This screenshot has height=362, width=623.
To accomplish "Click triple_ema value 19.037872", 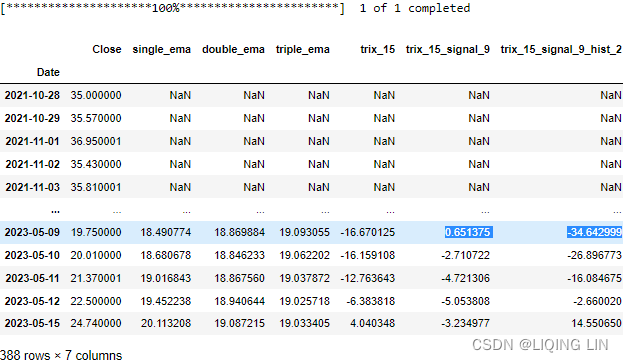I will 304,279.
